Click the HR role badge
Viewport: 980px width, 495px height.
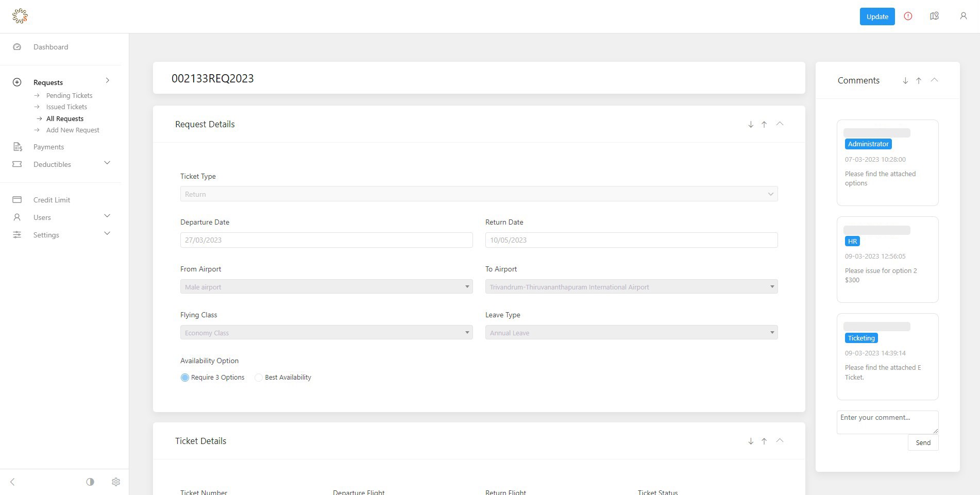coord(852,241)
